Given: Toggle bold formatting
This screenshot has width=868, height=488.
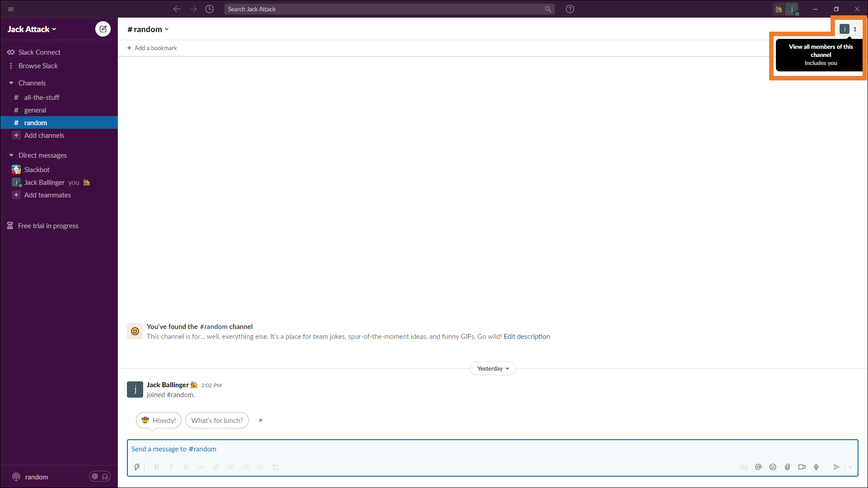Looking at the screenshot, I should click(156, 467).
